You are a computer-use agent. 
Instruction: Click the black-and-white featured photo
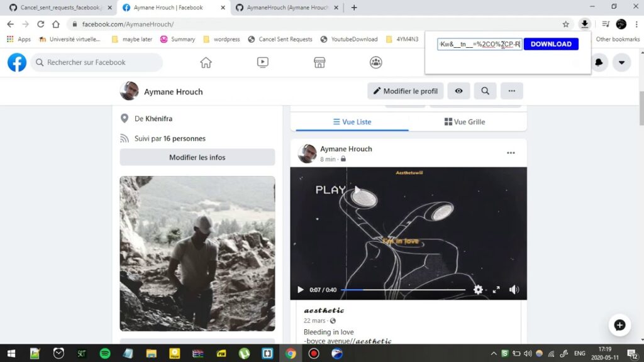(x=197, y=254)
